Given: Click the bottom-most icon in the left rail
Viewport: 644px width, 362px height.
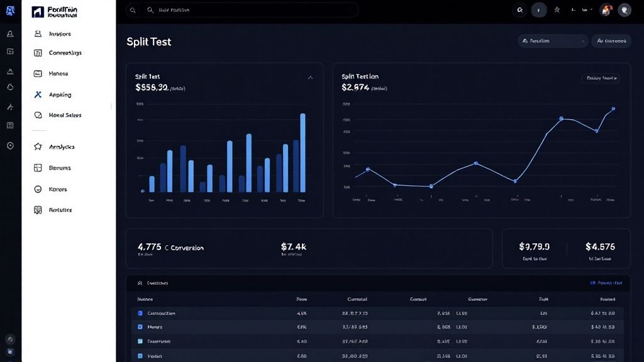Looking at the screenshot, I should tap(10, 352).
